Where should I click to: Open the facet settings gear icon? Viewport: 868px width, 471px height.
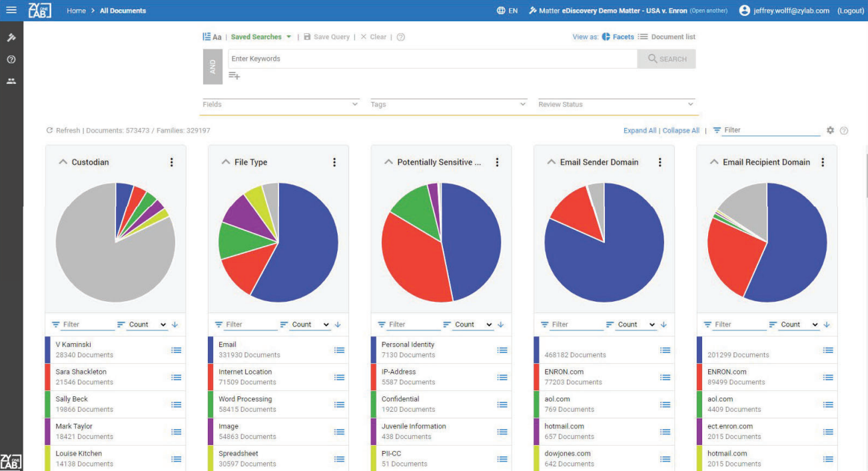pyautogui.click(x=830, y=131)
